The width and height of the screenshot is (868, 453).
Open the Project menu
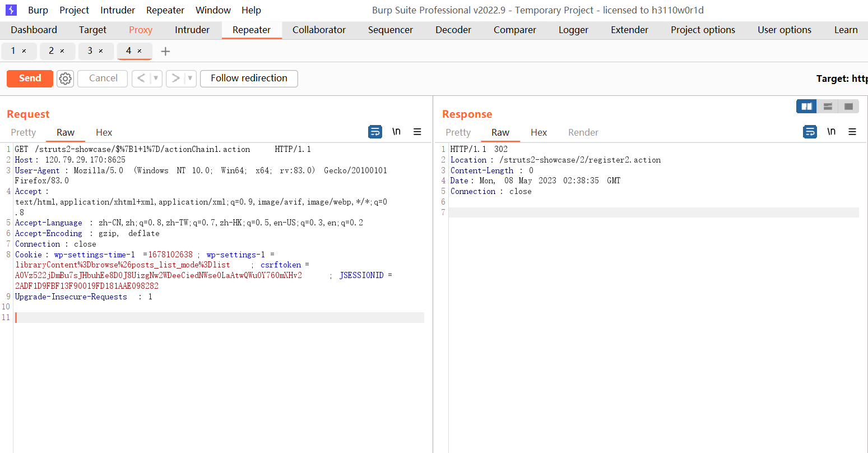(x=75, y=10)
